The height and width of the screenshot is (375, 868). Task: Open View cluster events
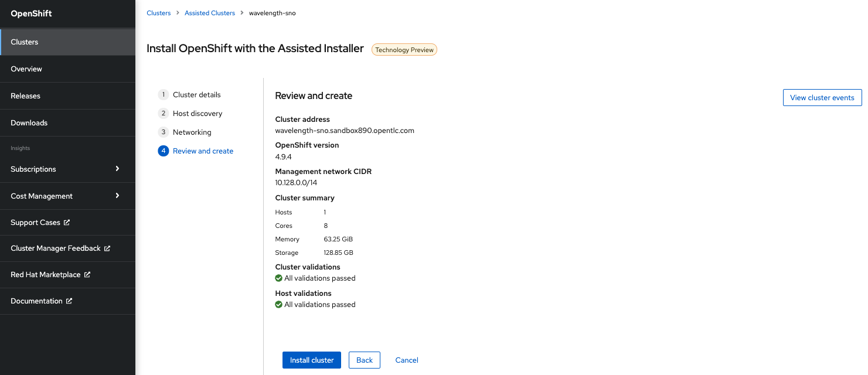click(x=822, y=97)
